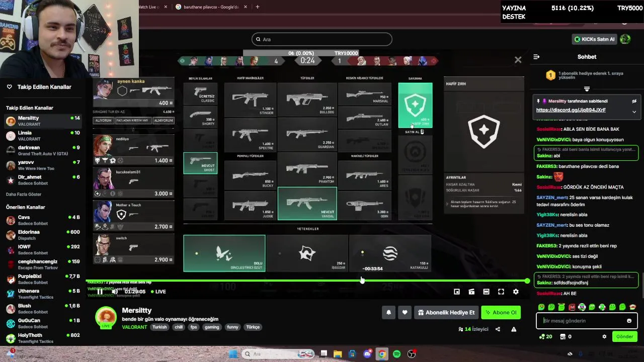The image size is (644, 362).
Task: Click the Ara search field
Action: point(322,39)
